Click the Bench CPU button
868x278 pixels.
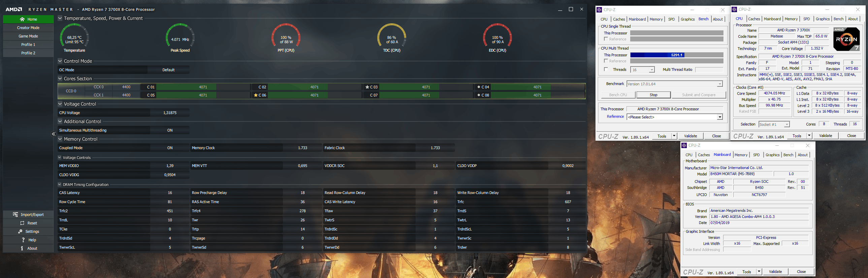point(618,95)
